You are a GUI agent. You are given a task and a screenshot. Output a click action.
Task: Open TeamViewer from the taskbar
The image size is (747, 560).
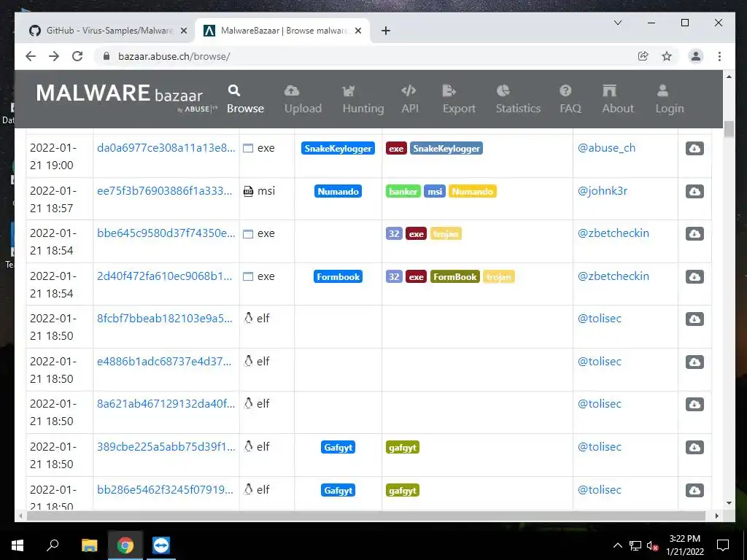click(x=161, y=545)
